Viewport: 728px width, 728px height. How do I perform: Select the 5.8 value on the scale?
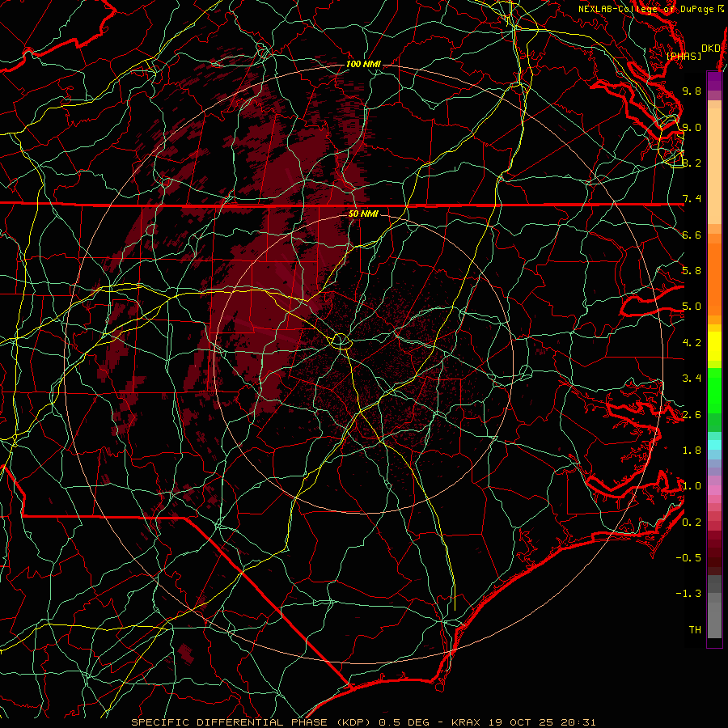pos(692,271)
